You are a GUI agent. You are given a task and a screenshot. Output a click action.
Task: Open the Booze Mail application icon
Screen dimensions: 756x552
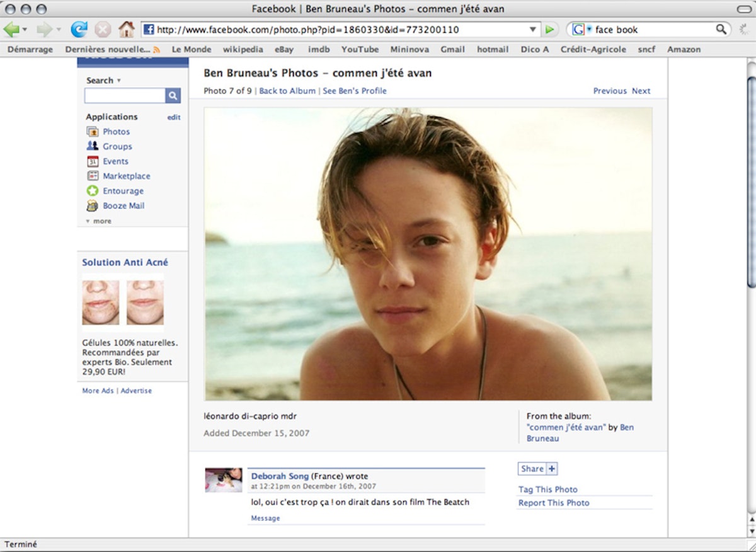pos(93,205)
